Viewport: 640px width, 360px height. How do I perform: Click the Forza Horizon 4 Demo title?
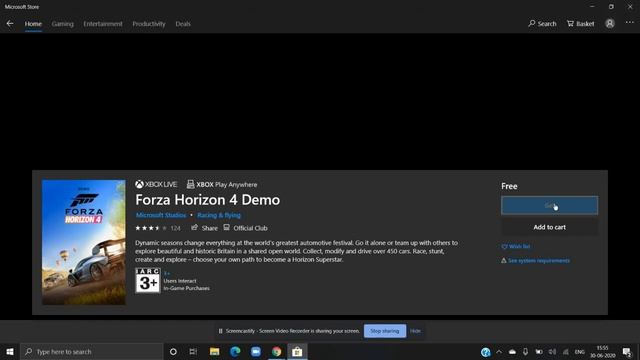[x=208, y=200]
